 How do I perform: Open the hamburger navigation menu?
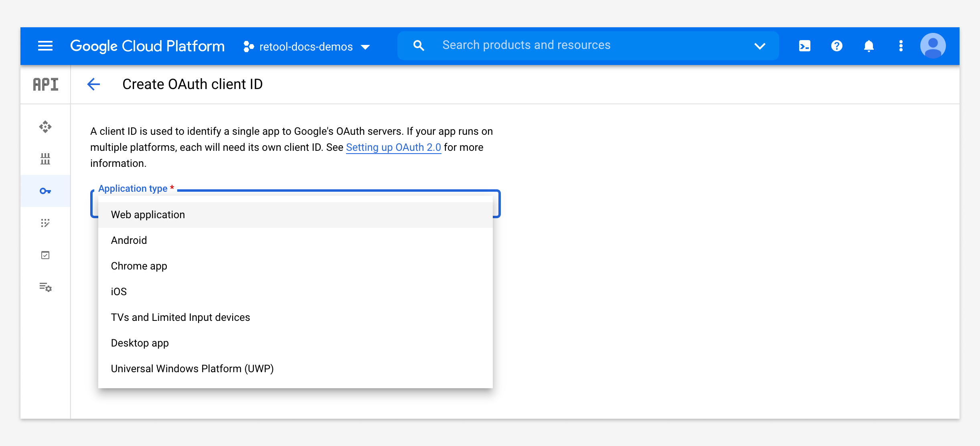(x=45, y=46)
